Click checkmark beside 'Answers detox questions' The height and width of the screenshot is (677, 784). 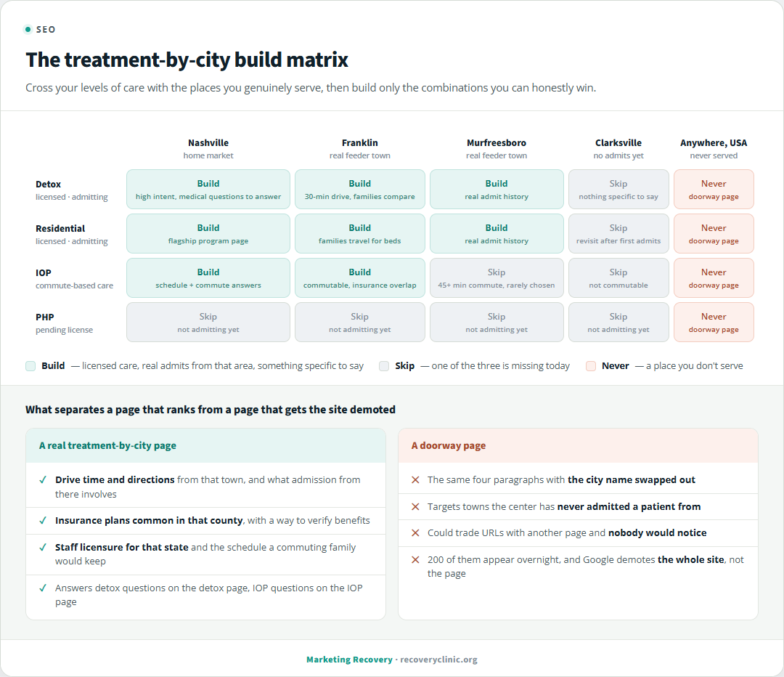[x=43, y=588]
